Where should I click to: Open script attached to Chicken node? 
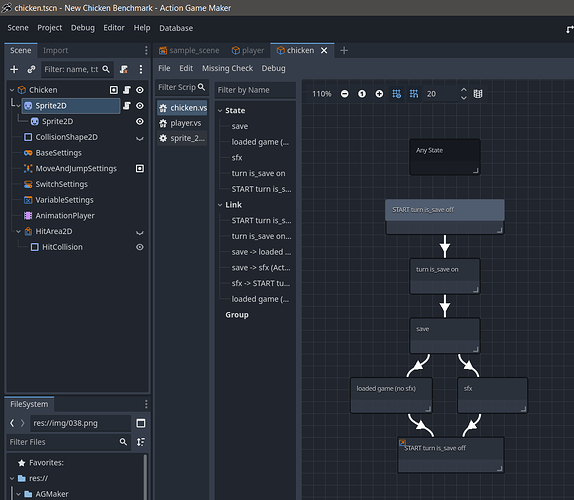pyautogui.click(x=127, y=90)
